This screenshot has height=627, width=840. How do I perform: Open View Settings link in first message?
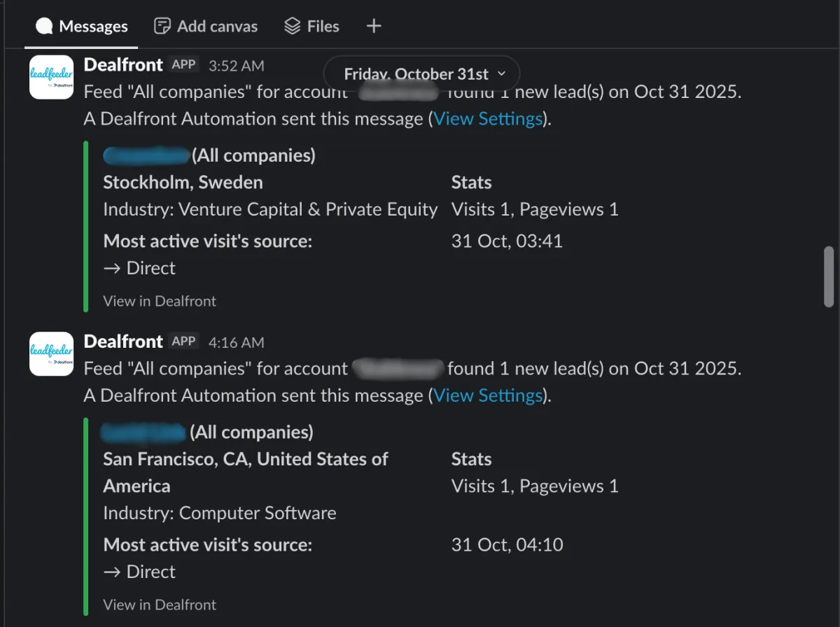488,119
